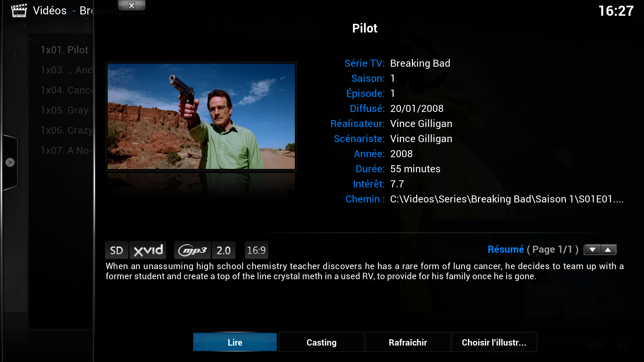This screenshot has height=362, width=644.
Task: Click the MP3 audio codec icon
Action: (192, 250)
